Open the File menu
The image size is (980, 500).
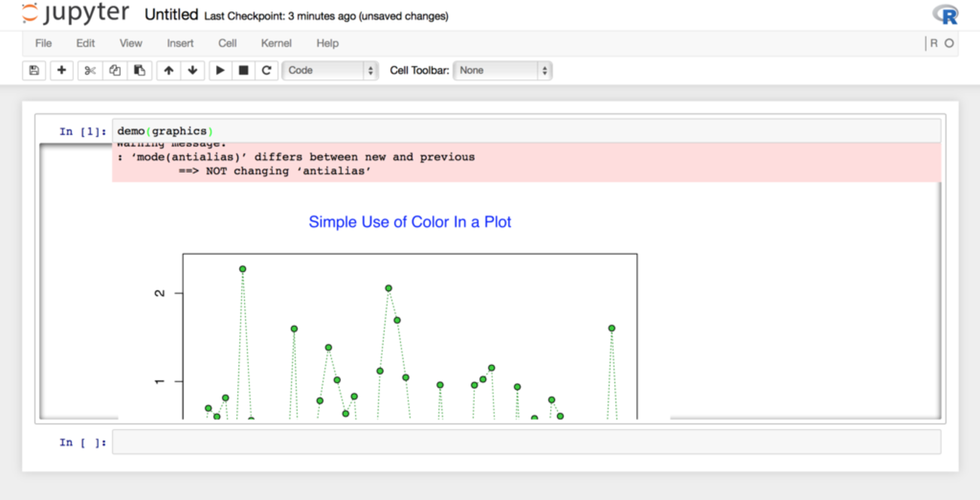pyautogui.click(x=44, y=43)
